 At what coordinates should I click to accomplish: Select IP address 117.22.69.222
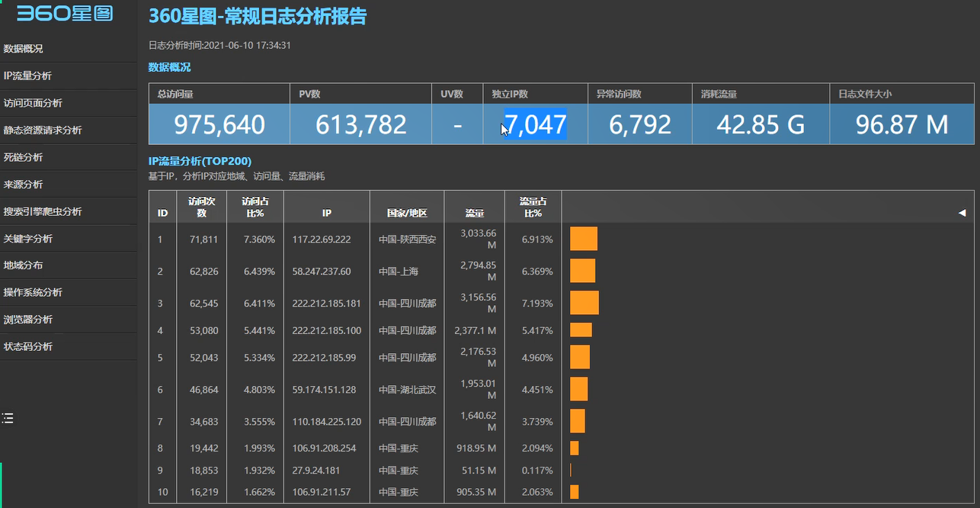click(x=322, y=240)
